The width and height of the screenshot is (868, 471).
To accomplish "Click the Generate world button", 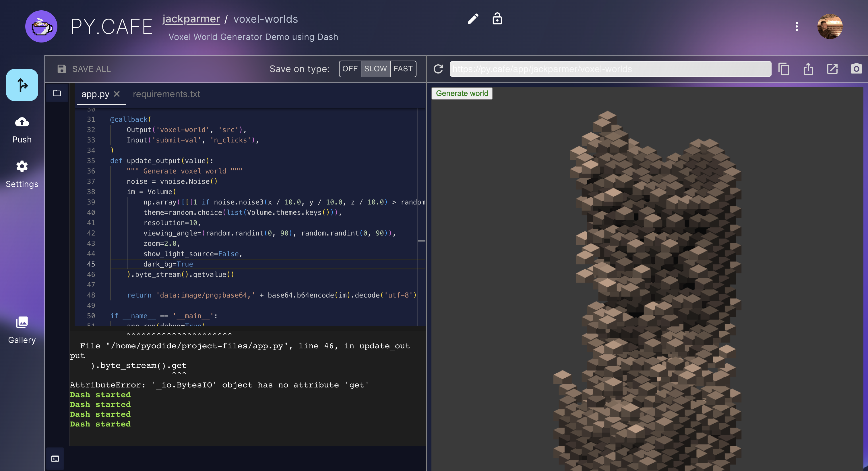I will pyautogui.click(x=462, y=93).
